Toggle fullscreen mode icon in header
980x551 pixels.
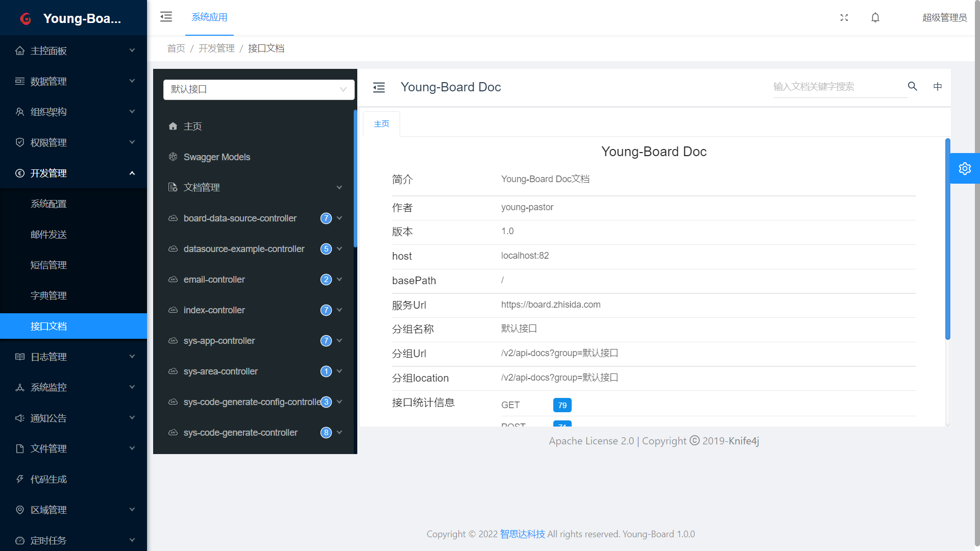[844, 18]
